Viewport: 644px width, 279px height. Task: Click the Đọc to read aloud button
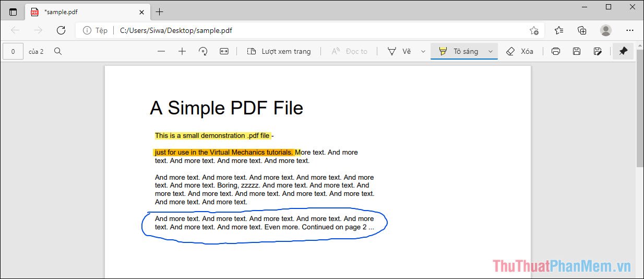[x=349, y=51]
